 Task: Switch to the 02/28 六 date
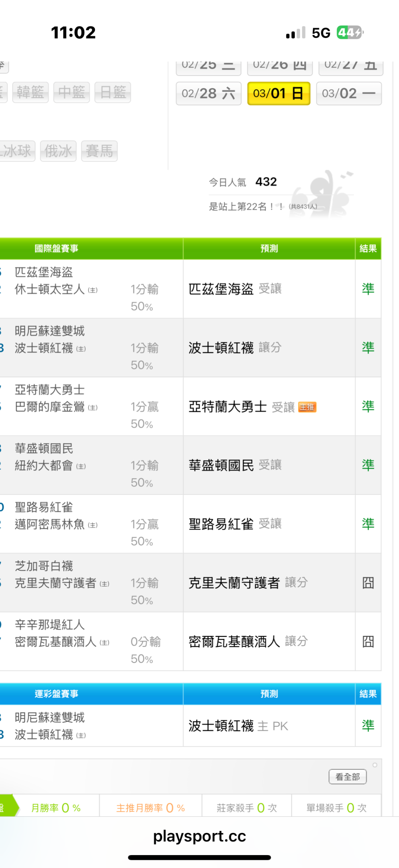(208, 94)
